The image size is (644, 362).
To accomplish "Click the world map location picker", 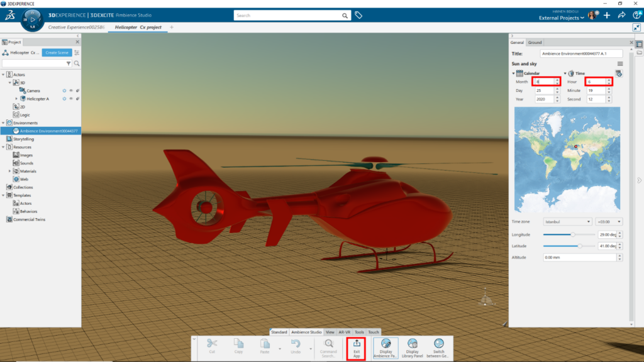I will coord(567,160).
